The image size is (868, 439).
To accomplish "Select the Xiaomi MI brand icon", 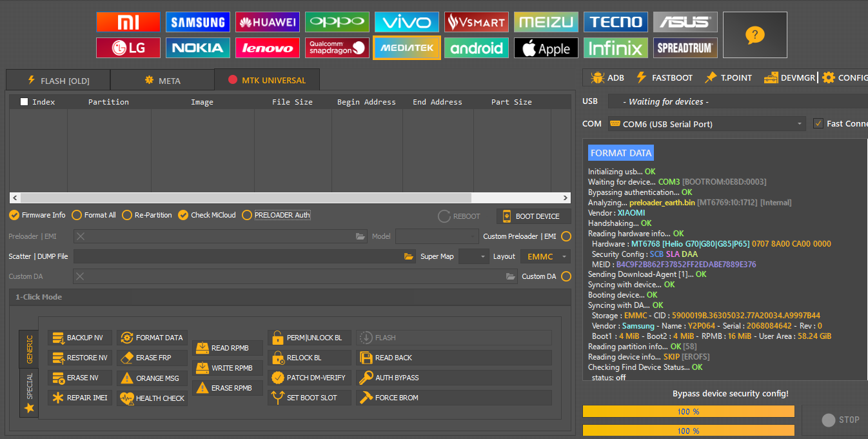I will 128,22.
